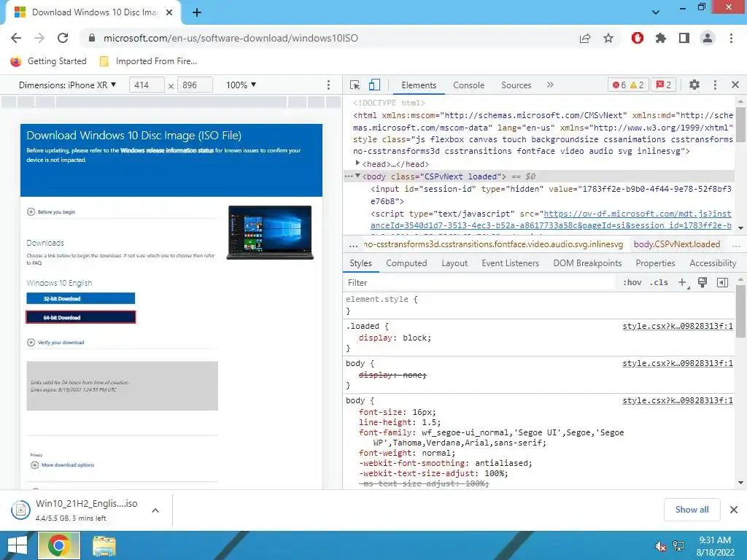
Task: Open the Win10_21H2 iso download chevron menu
Action: point(155,510)
